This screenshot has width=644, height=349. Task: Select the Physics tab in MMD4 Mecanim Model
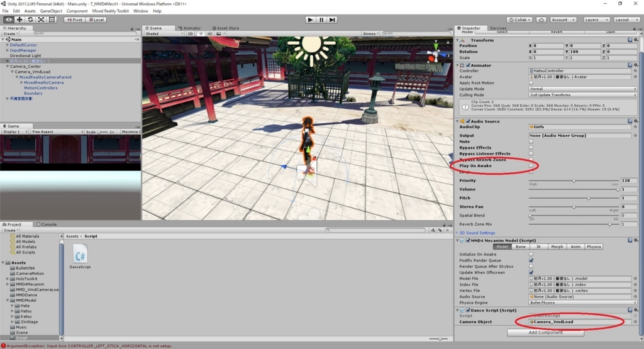[594, 247]
